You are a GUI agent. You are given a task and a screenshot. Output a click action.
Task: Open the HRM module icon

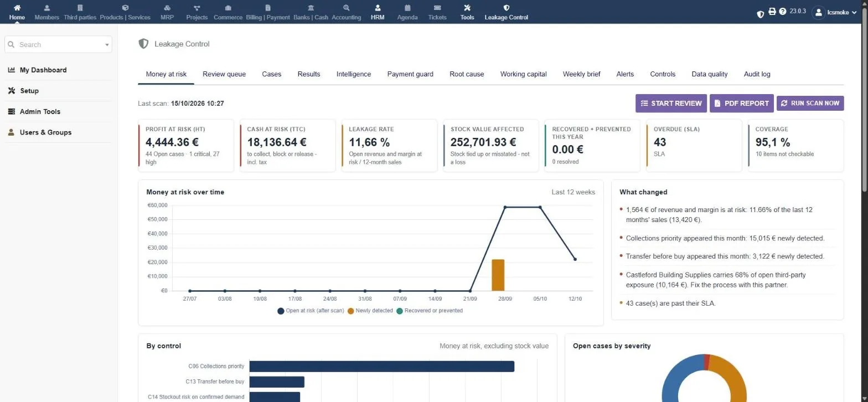(378, 8)
